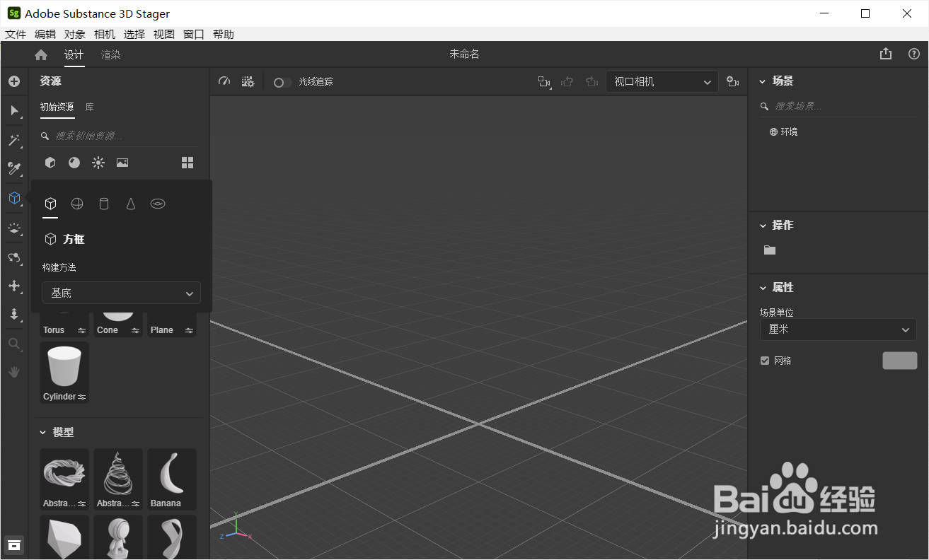Viewport: 929px width, 560px height.
Task: Switch to 库 library tab
Action: pyautogui.click(x=90, y=107)
